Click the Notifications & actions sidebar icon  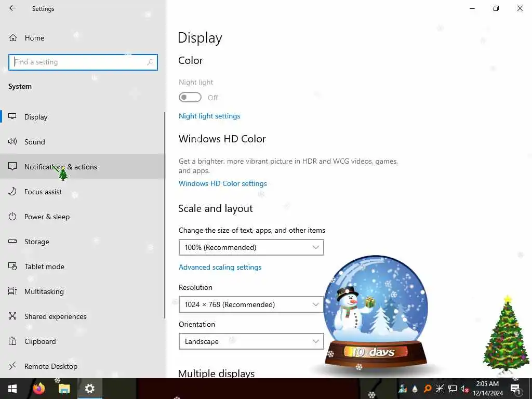(x=12, y=166)
